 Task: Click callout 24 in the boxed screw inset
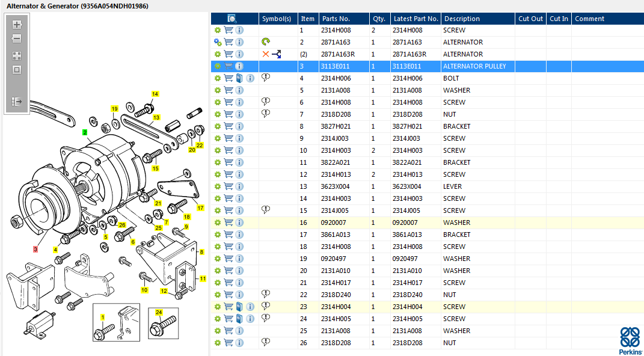(x=159, y=313)
